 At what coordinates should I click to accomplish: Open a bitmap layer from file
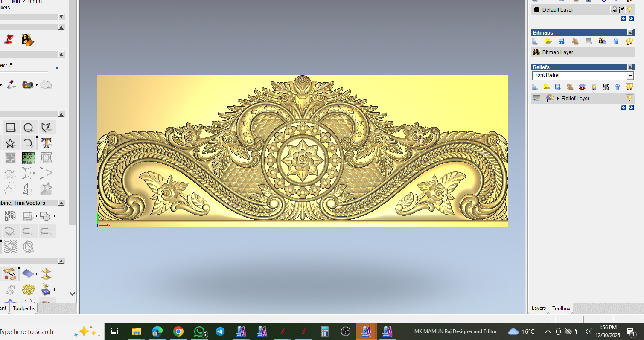(x=548, y=41)
